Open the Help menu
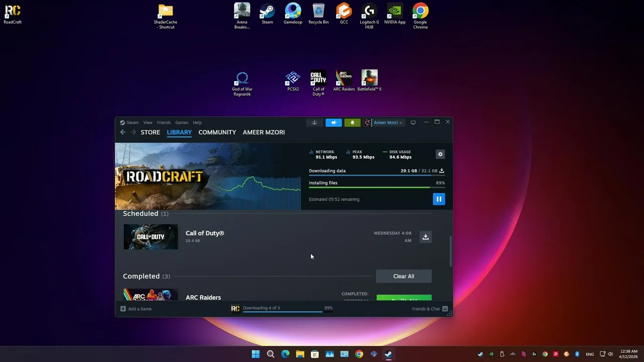The width and height of the screenshot is (644, 362). (x=197, y=123)
